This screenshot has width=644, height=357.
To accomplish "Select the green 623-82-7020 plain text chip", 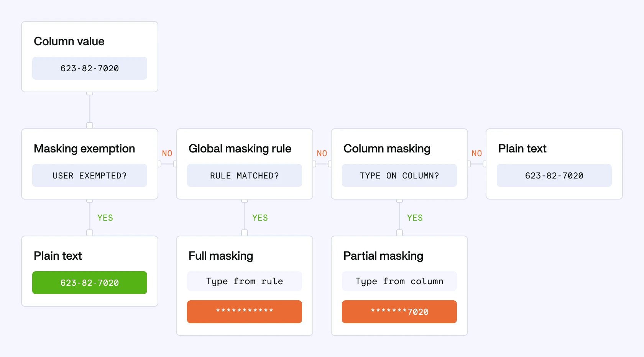I will click(x=90, y=283).
